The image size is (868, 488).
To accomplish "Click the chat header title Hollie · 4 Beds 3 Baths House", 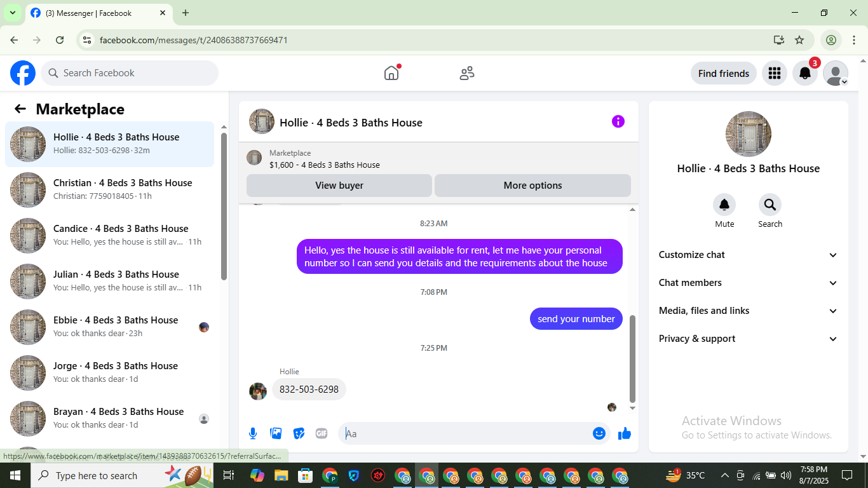I will (351, 123).
